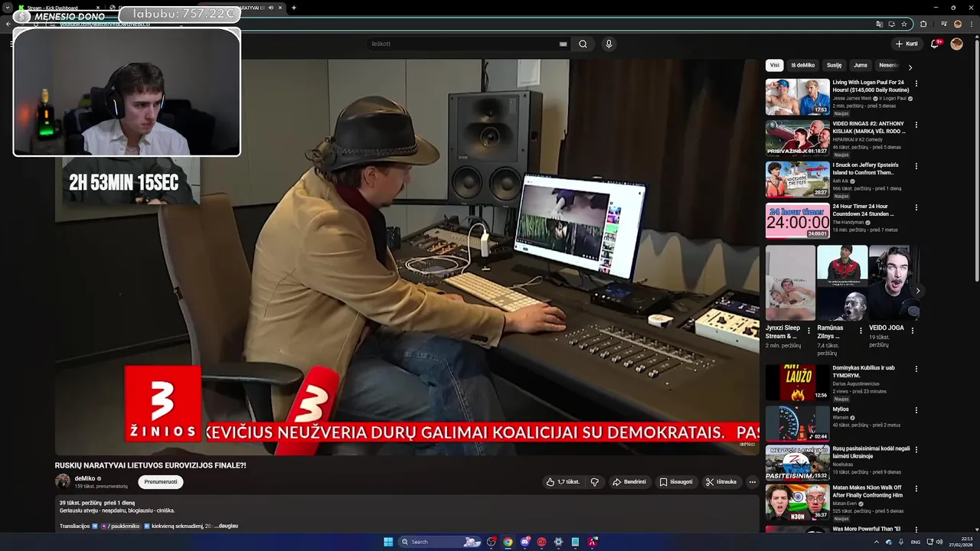Click the Jesse James West channel name
The height and width of the screenshot is (551, 980).
(x=852, y=98)
